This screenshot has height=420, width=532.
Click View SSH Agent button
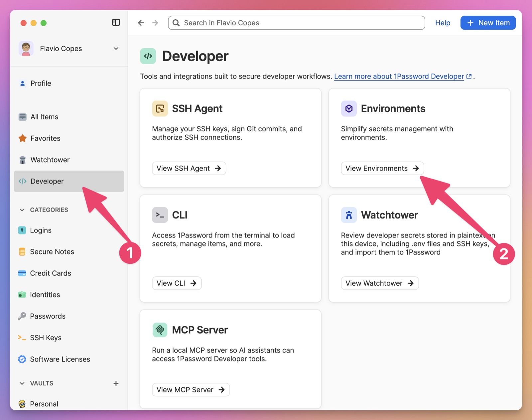189,168
